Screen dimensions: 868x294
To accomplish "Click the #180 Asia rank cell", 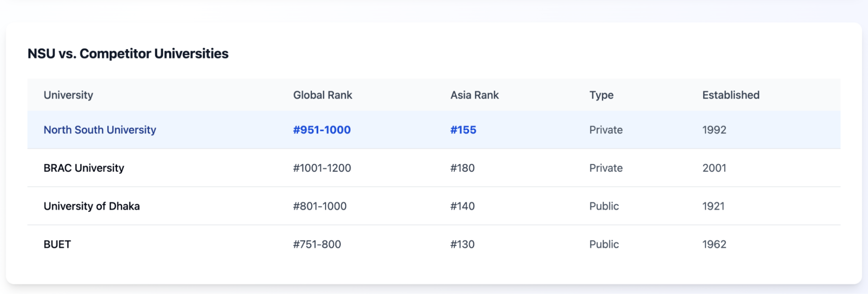I will tap(462, 168).
